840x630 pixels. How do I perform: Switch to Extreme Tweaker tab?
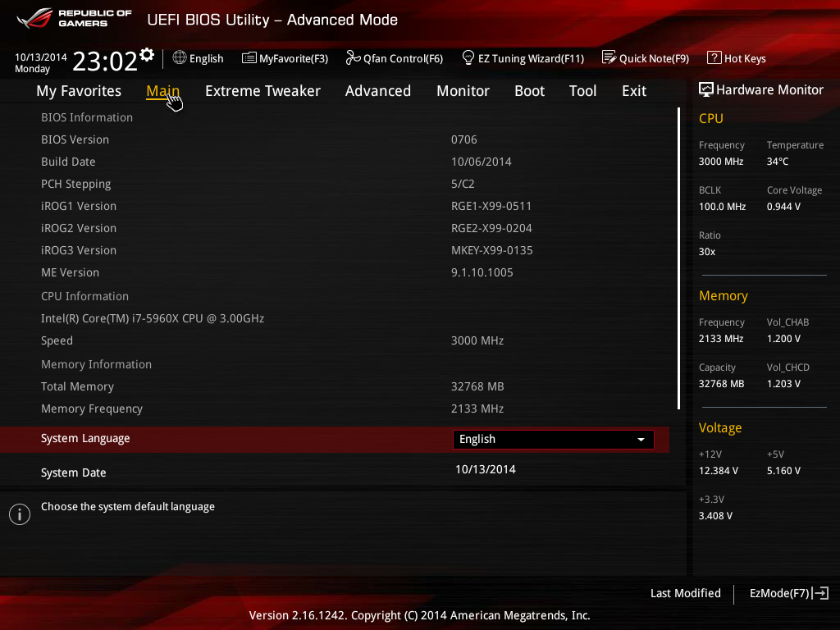262,91
